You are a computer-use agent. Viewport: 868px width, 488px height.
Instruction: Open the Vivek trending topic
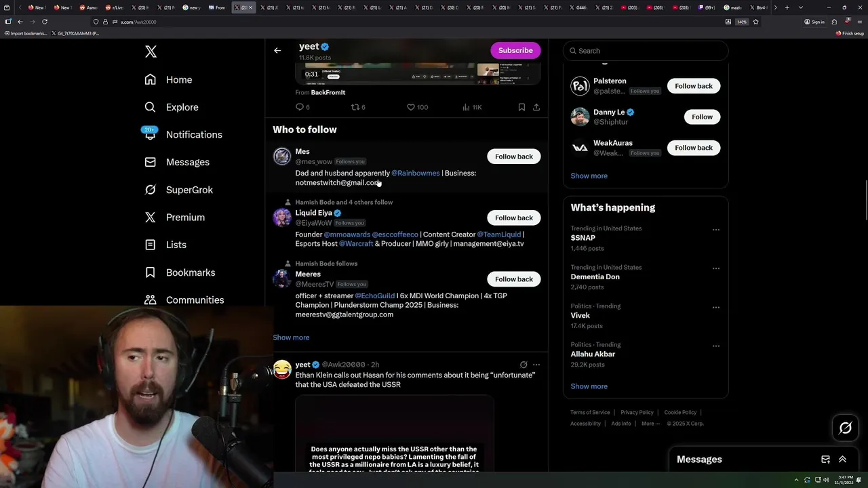pyautogui.click(x=580, y=315)
